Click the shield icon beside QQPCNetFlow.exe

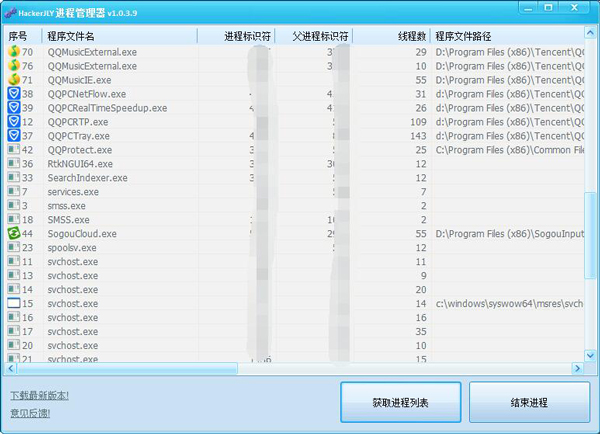(x=14, y=93)
